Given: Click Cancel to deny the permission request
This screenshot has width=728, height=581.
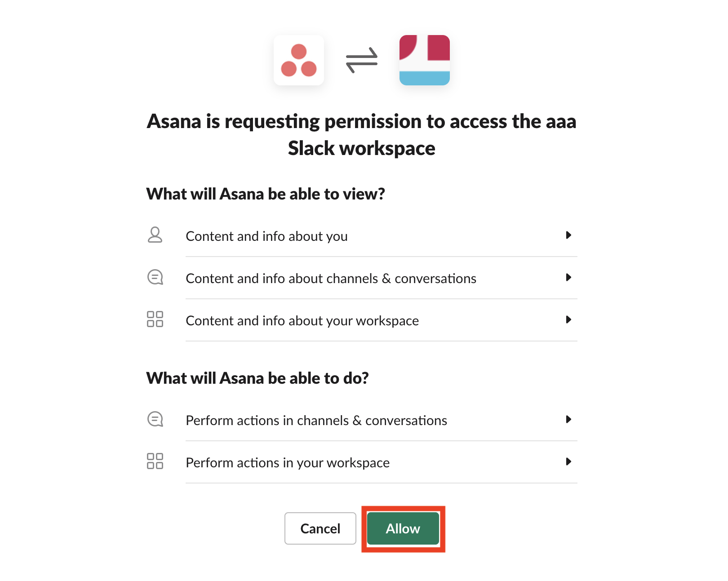Looking at the screenshot, I should pyautogui.click(x=320, y=529).
